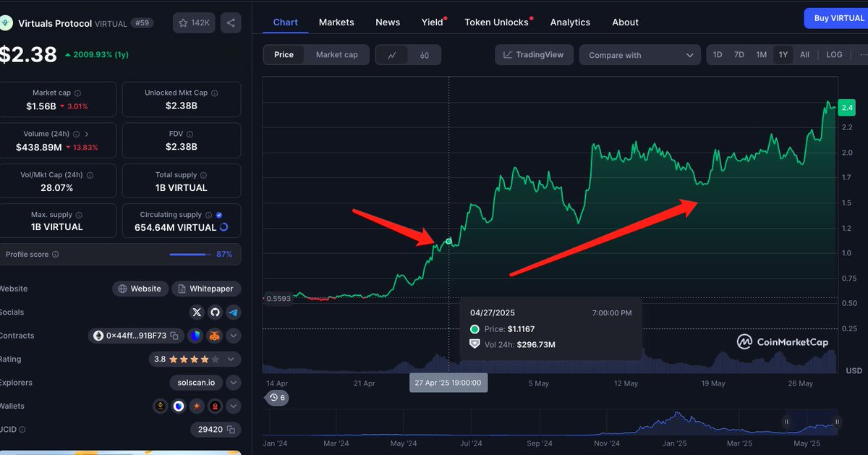Viewport: 868px width, 455px height.
Task: Expand Volume (24h) arrow
Action: coord(87,134)
